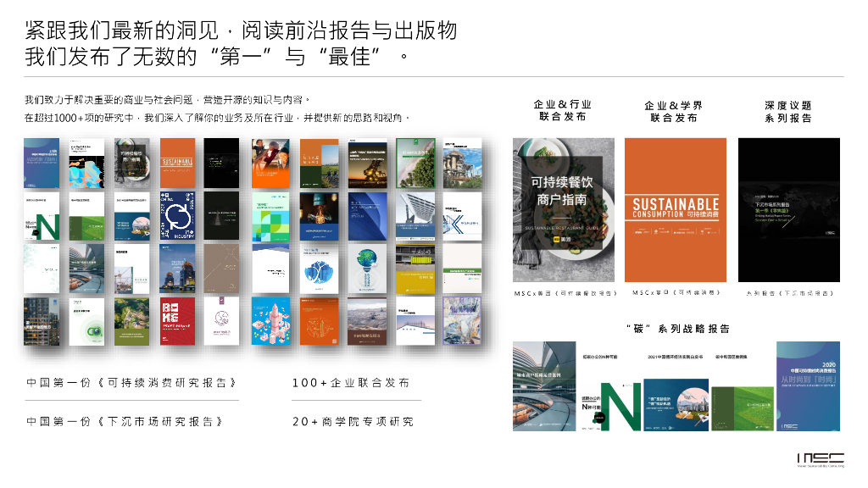Open the black 下沉市场系列报告 cover
Screen dimensions: 868x488
point(788,209)
